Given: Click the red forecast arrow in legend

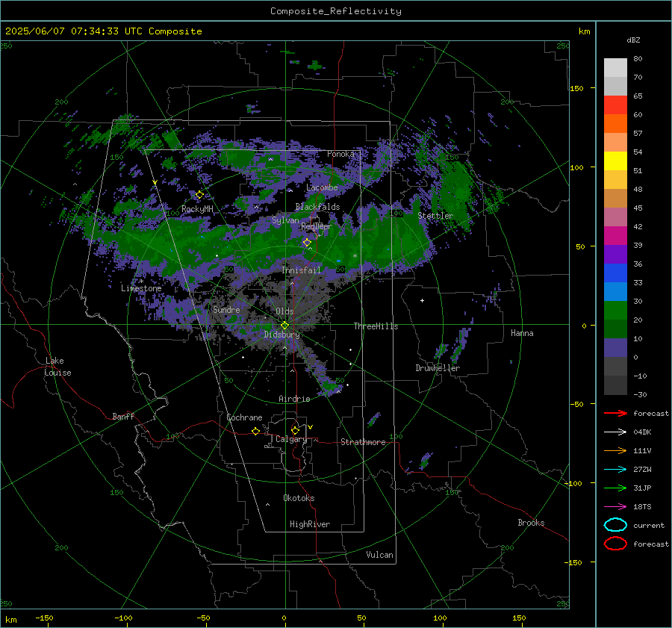Looking at the screenshot, I should tap(615, 413).
